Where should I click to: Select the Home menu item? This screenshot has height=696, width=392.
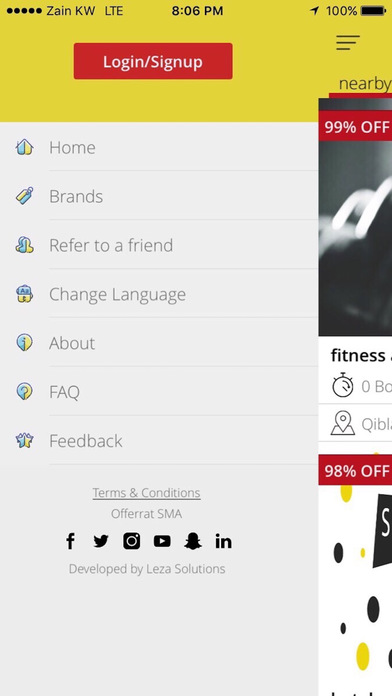pos(159,147)
